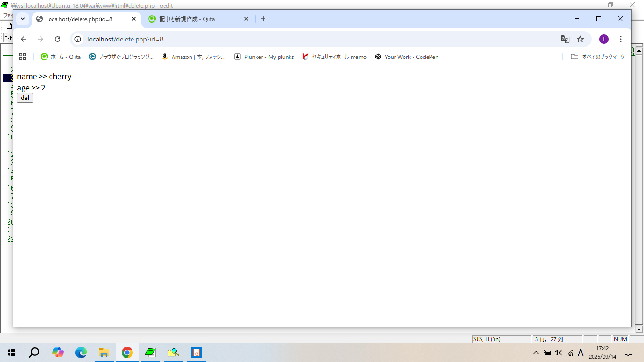This screenshot has width=644, height=362.
Task: Click the browser forward arrow
Action: point(41,39)
